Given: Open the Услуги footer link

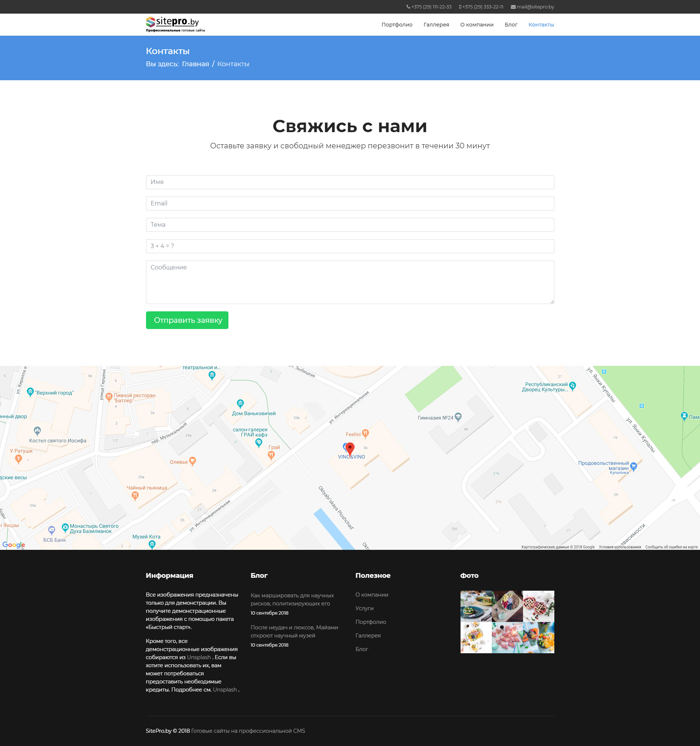Looking at the screenshot, I should pyautogui.click(x=364, y=608).
